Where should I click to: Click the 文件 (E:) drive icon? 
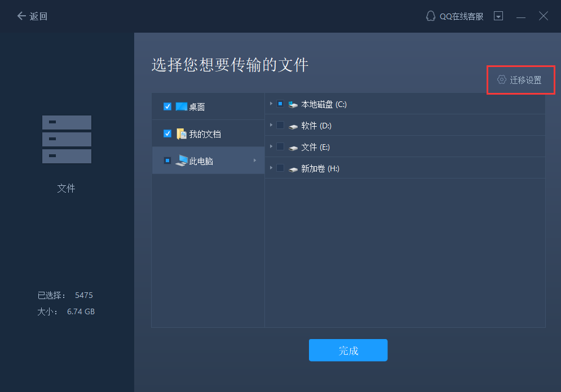point(293,148)
